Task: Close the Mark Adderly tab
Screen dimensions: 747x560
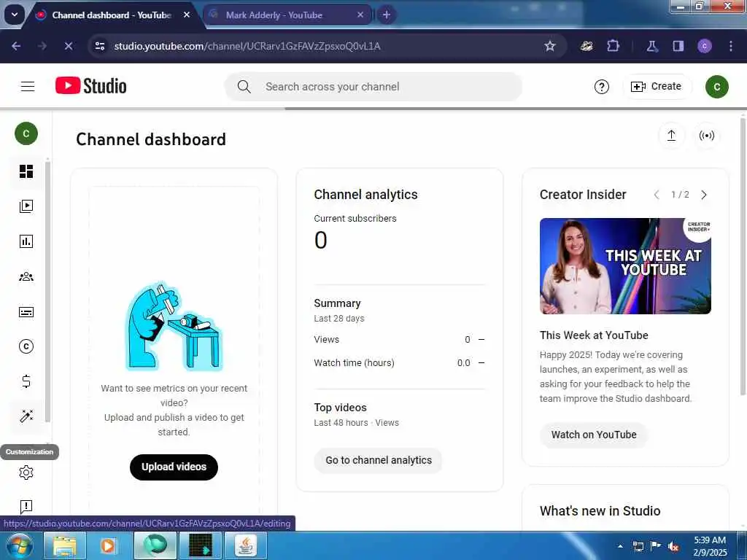Action: 360,15
